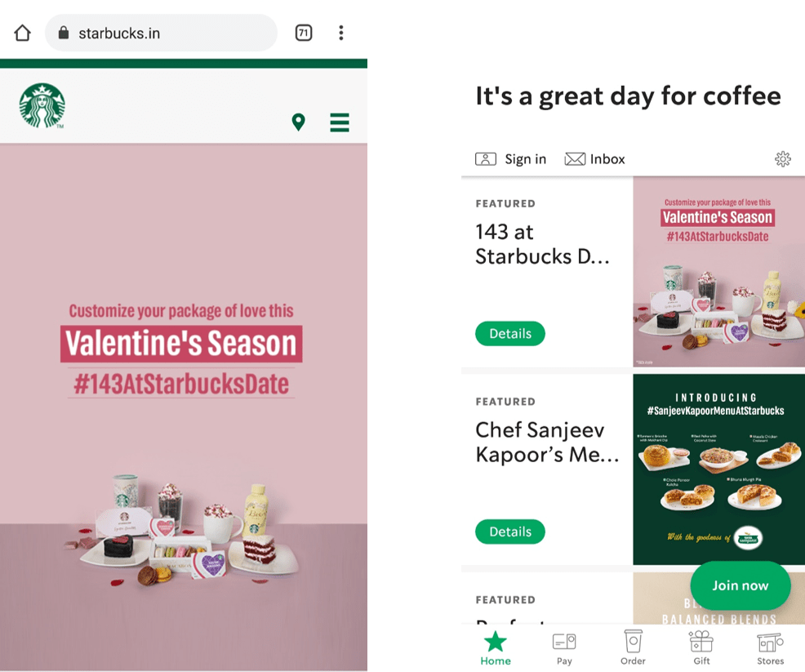Go to the Gift tab
The width and height of the screenshot is (805, 672).
tap(701, 648)
